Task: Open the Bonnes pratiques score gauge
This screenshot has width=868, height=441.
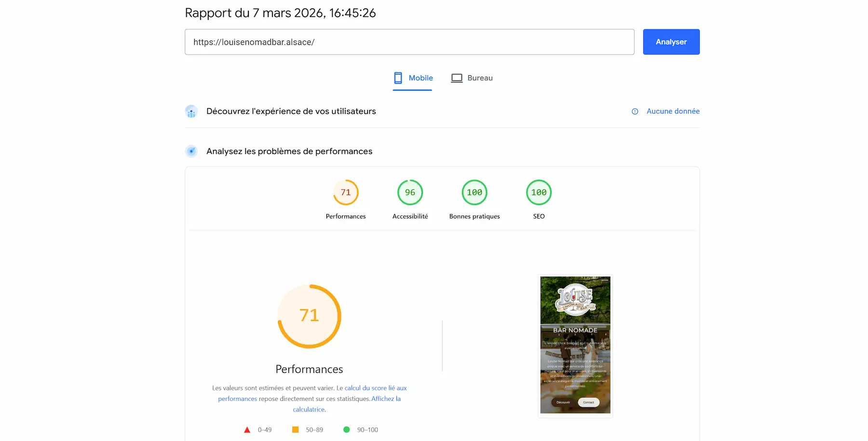Action: coord(474,192)
